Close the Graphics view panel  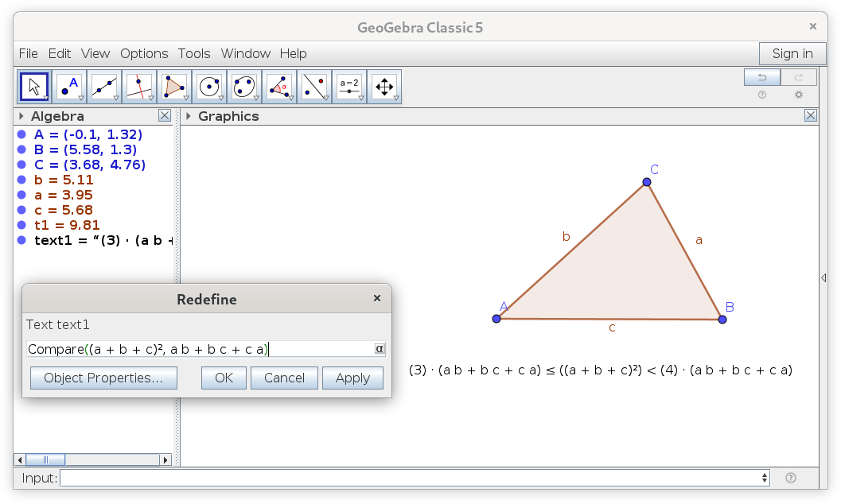coord(811,116)
